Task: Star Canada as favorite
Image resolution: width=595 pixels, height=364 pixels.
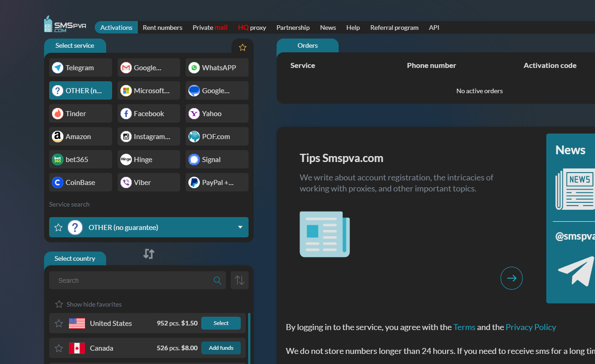Action: 59,348
